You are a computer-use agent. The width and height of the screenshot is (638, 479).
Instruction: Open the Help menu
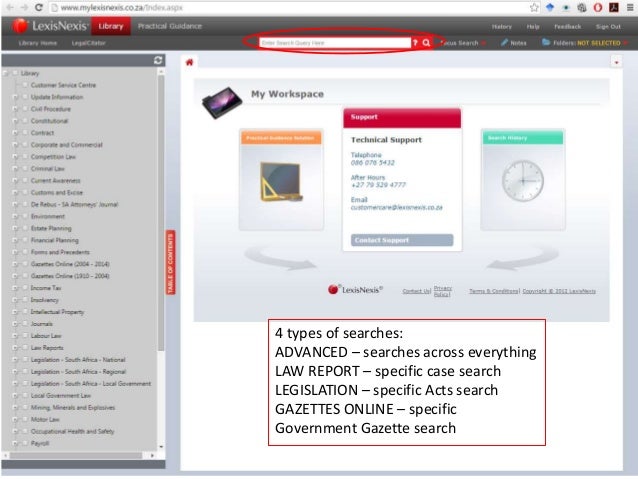coord(533,26)
